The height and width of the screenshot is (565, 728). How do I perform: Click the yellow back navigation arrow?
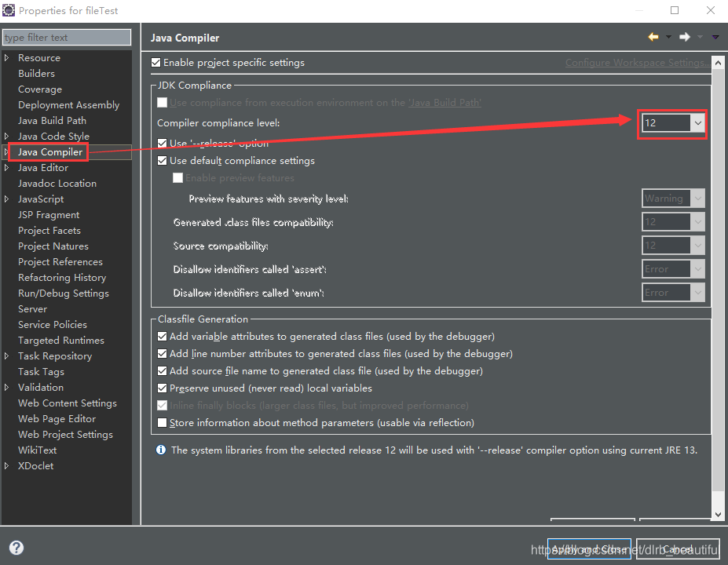pos(653,37)
